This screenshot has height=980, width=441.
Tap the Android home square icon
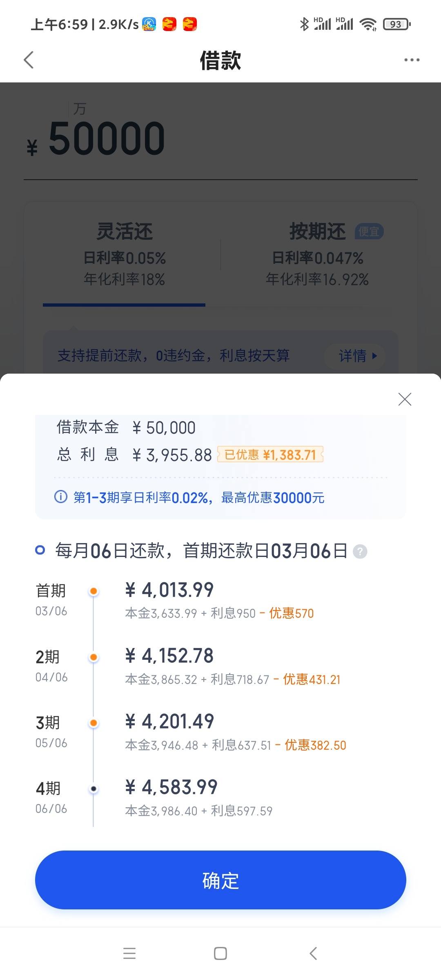click(x=220, y=953)
